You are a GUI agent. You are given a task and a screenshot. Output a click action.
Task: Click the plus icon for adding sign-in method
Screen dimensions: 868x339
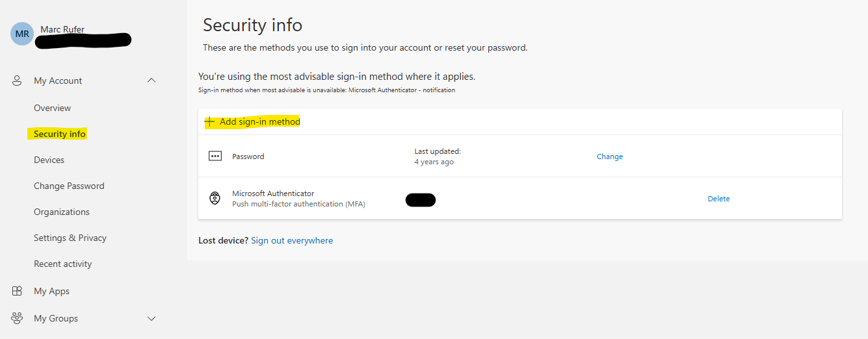(210, 121)
